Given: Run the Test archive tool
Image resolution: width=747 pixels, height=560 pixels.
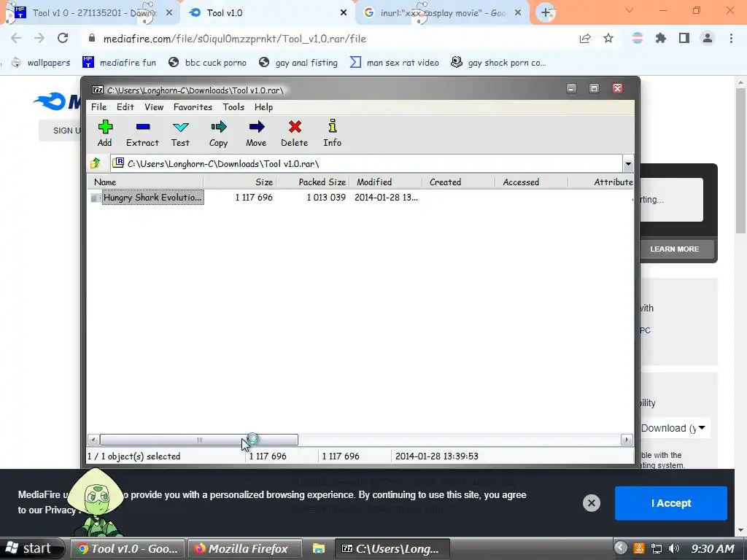Looking at the screenshot, I should coord(181,133).
